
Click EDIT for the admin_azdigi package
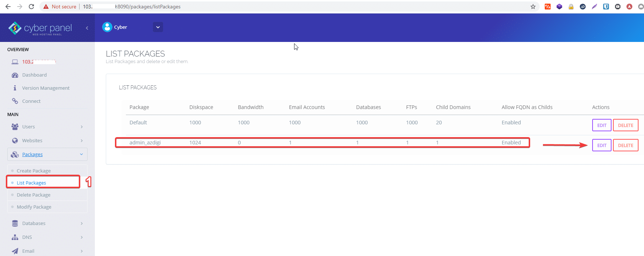click(x=601, y=145)
